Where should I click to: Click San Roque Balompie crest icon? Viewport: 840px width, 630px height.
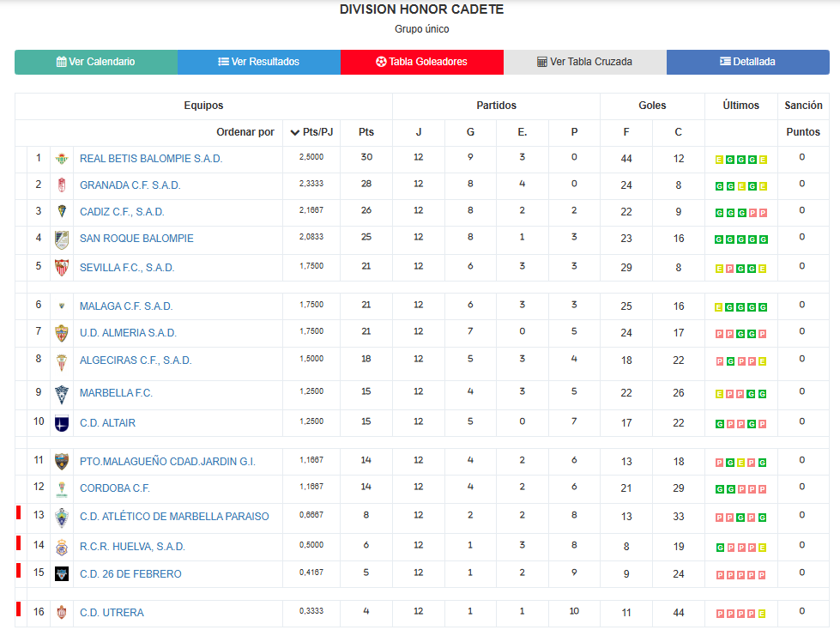click(x=62, y=239)
